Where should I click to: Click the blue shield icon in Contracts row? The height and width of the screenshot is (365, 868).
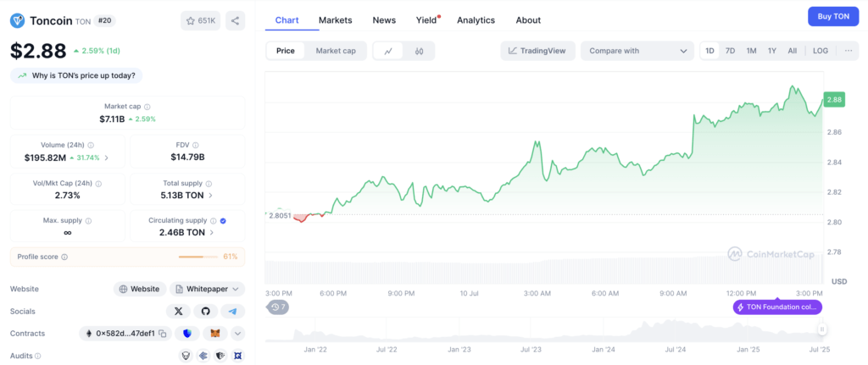pos(187,334)
